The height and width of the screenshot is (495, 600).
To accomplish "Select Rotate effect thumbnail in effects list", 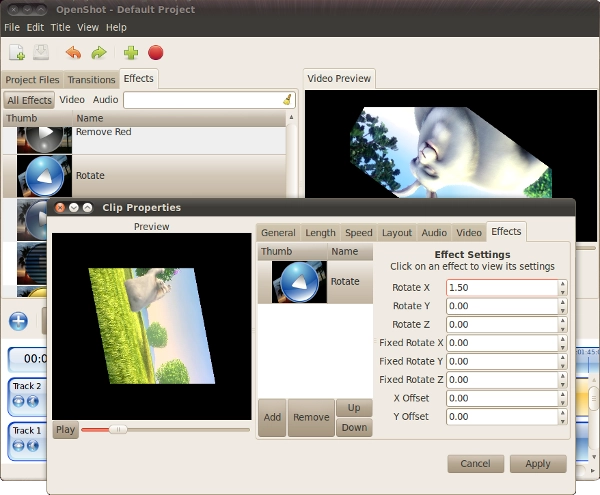I will 44,176.
